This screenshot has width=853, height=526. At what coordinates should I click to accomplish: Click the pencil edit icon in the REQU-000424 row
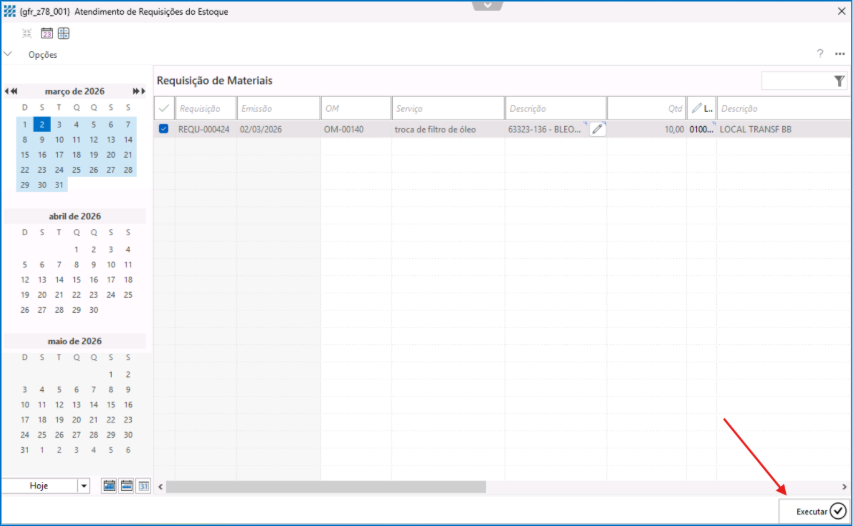pos(597,129)
